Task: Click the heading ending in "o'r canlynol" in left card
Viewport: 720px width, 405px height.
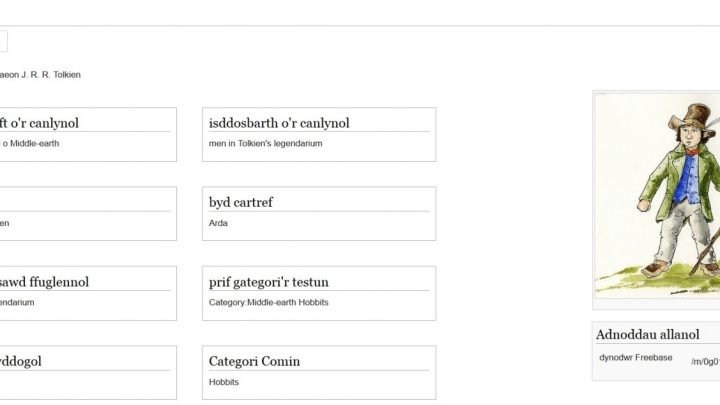Action: [40, 123]
